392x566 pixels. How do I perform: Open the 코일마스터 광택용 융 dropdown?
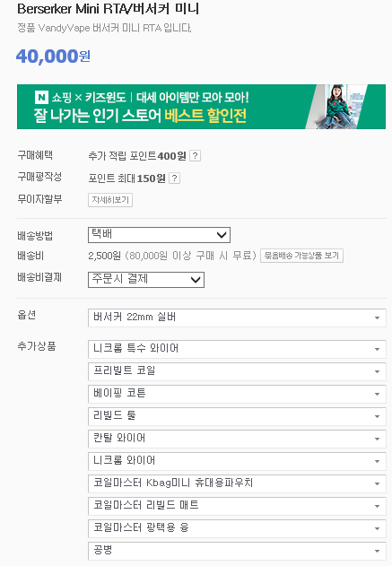pos(237,528)
